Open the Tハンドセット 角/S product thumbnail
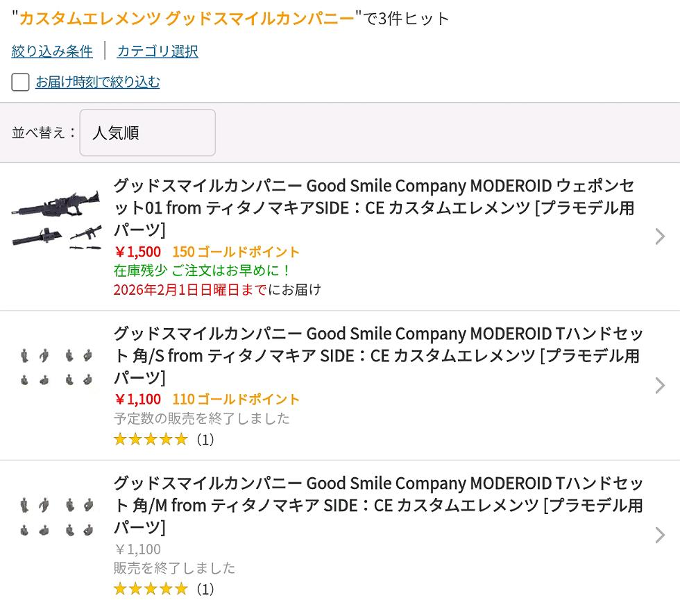 [x=57, y=368]
